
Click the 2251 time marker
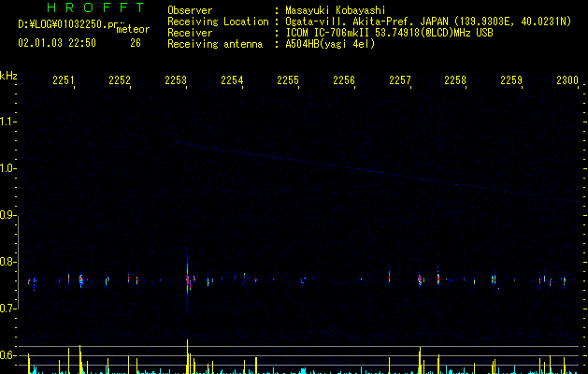[x=64, y=79]
